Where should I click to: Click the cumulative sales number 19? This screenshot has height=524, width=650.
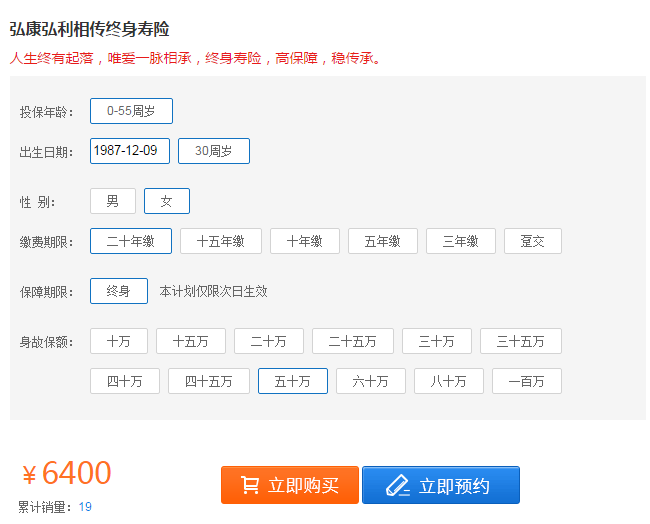[x=85, y=507]
